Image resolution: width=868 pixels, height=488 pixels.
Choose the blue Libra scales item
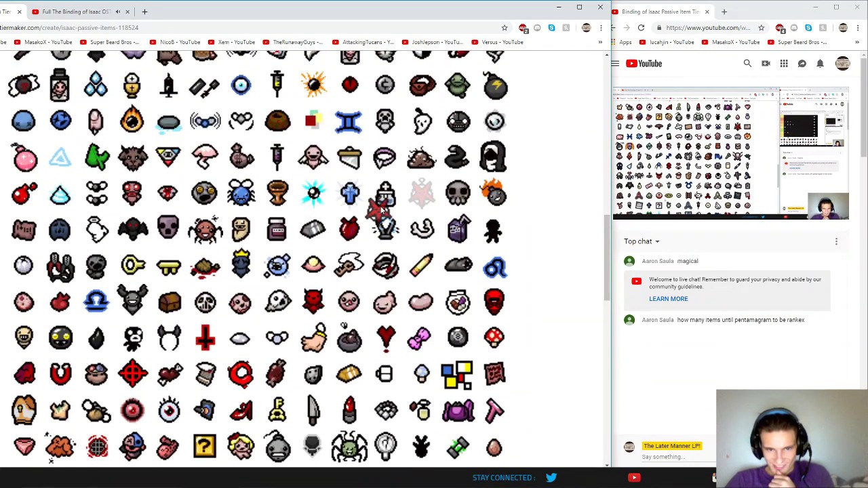pyautogui.click(x=96, y=302)
